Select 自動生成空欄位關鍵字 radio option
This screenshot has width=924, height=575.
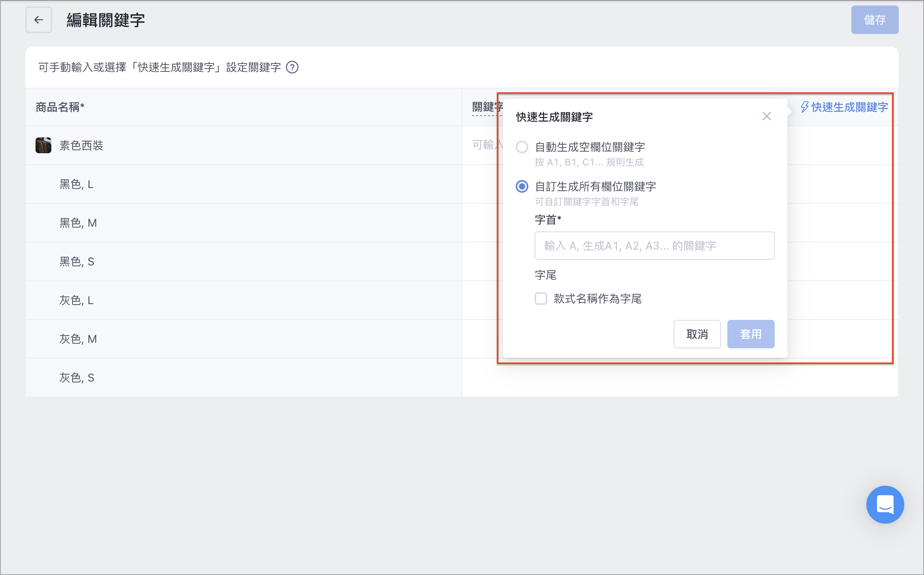522,147
